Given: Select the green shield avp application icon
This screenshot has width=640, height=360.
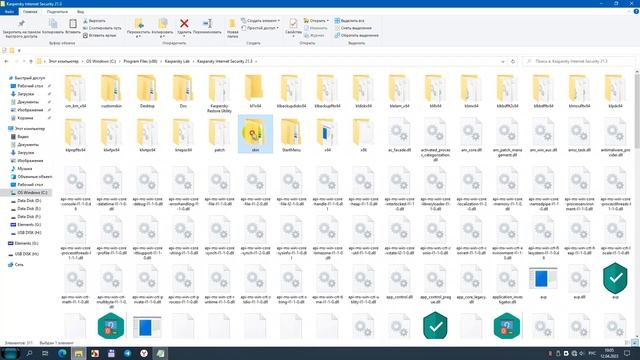Looking at the screenshot, I should [615, 281].
